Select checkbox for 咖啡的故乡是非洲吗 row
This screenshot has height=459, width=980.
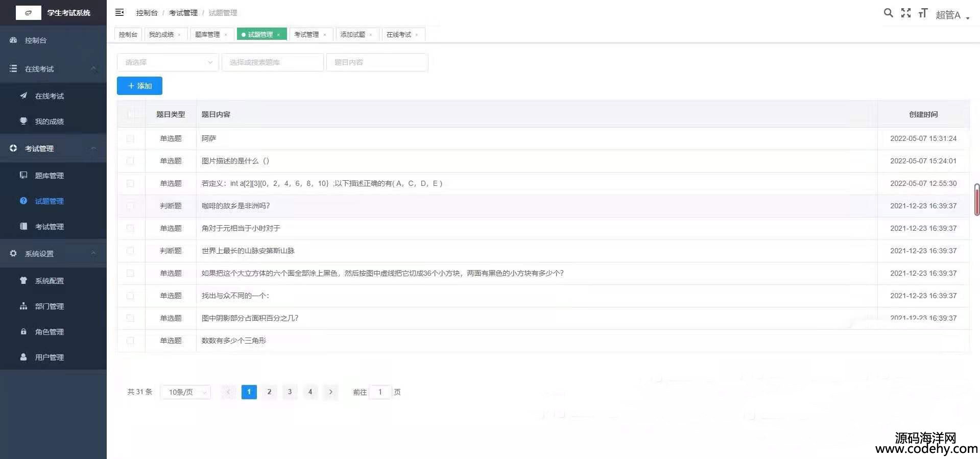(130, 206)
